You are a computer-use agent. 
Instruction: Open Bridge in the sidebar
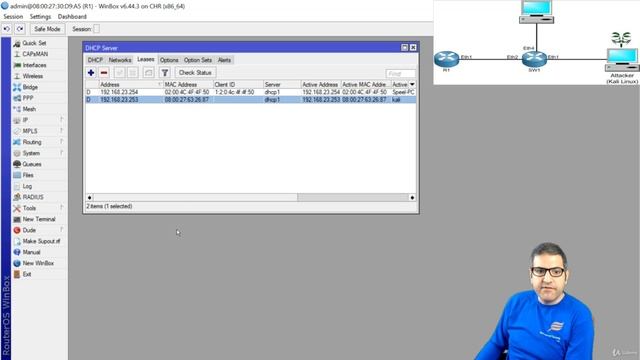[x=30, y=87]
